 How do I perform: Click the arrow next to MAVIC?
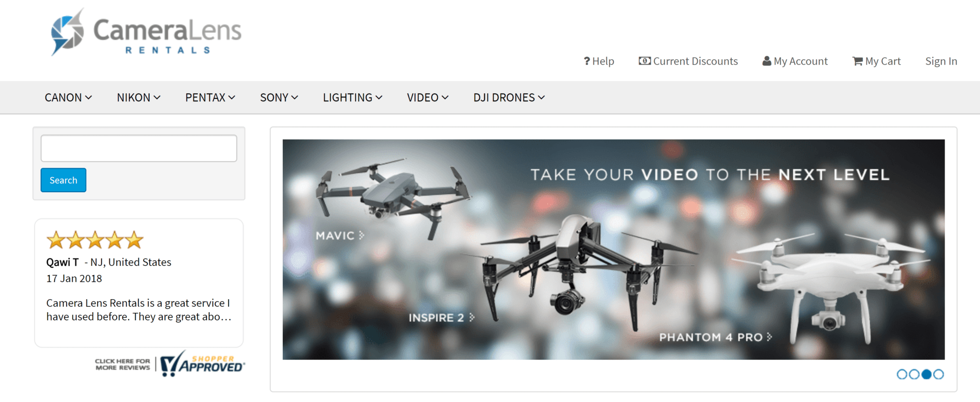pyautogui.click(x=362, y=235)
